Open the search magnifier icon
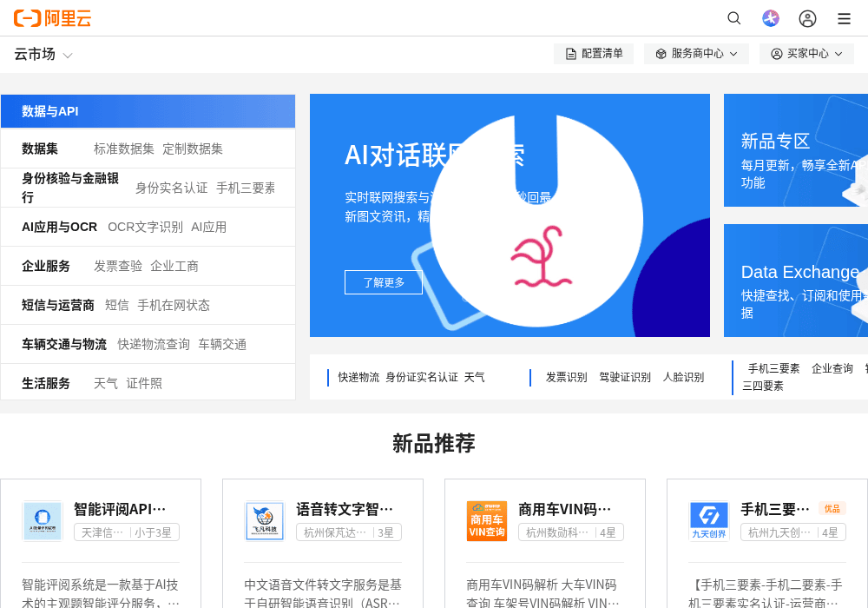Viewport: 868px width, 608px height. click(x=734, y=18)
